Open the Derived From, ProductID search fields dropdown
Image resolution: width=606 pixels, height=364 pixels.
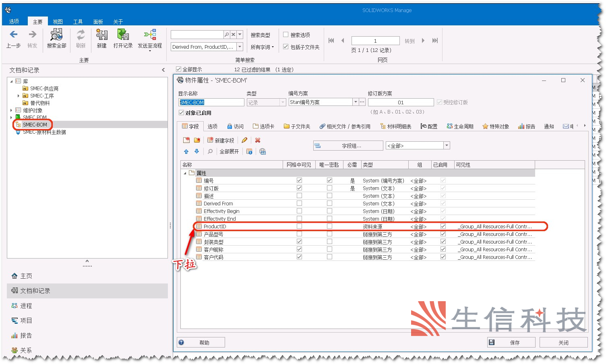pos(240,47)
